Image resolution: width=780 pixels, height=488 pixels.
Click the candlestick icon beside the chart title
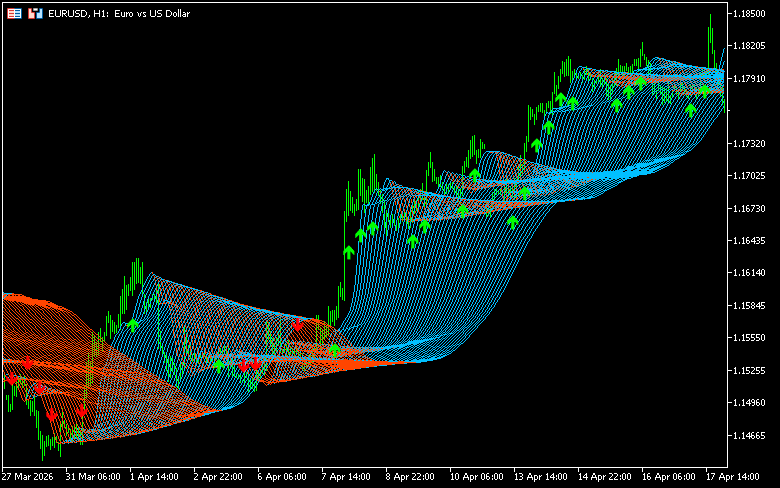coord(35,14)
